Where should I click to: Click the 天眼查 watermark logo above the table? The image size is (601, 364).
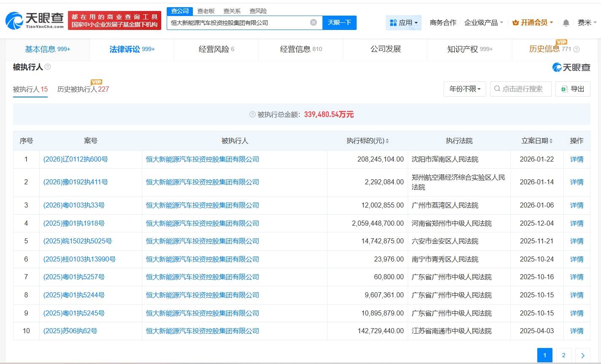(571, 67)
